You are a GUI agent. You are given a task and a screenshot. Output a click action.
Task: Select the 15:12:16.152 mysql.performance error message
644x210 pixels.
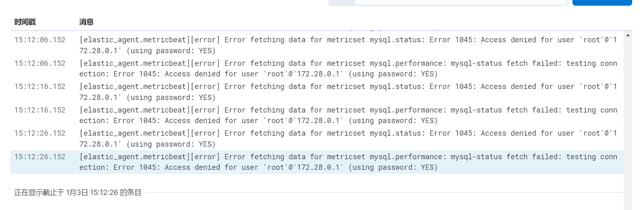348,115
